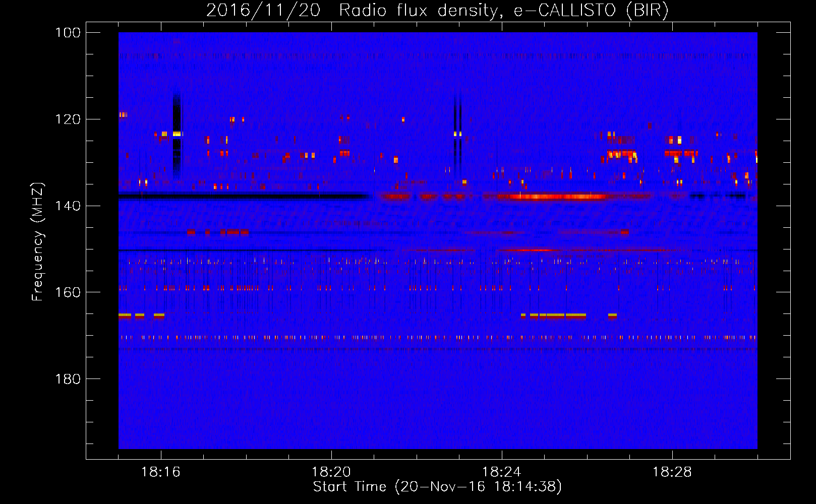This screenshot has height=504, width=816.
Task: Click the '18:16' time tick label
Action: pos(161,472)
